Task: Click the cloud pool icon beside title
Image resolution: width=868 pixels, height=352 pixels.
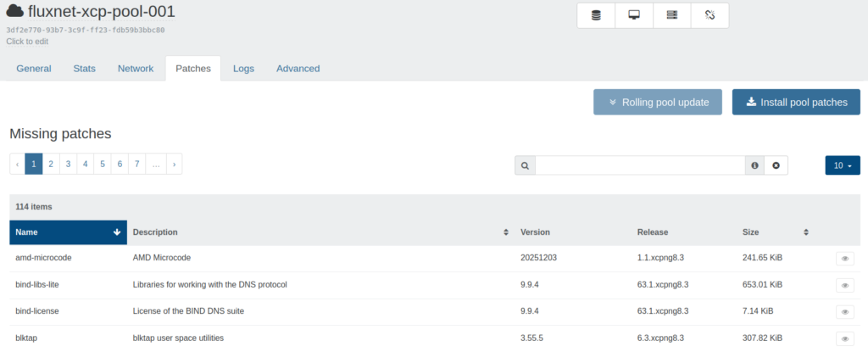Action: (15, 12)
